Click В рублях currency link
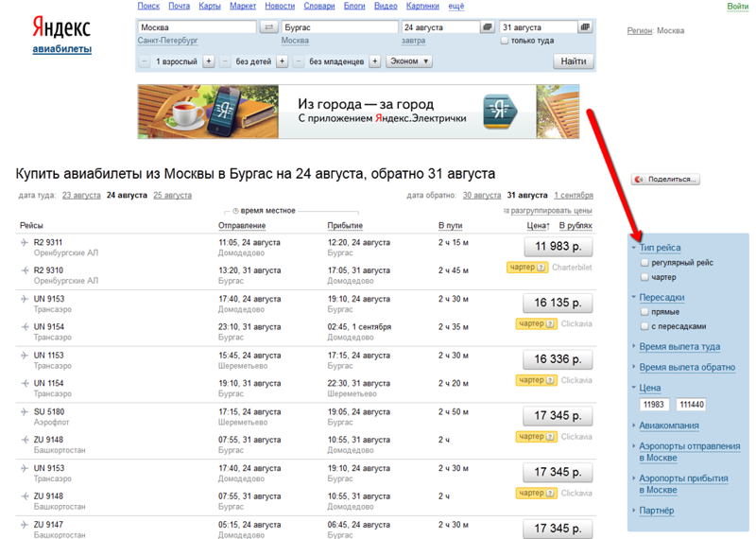The height and width of the screenshot is (539, 756). click(576, 225)
